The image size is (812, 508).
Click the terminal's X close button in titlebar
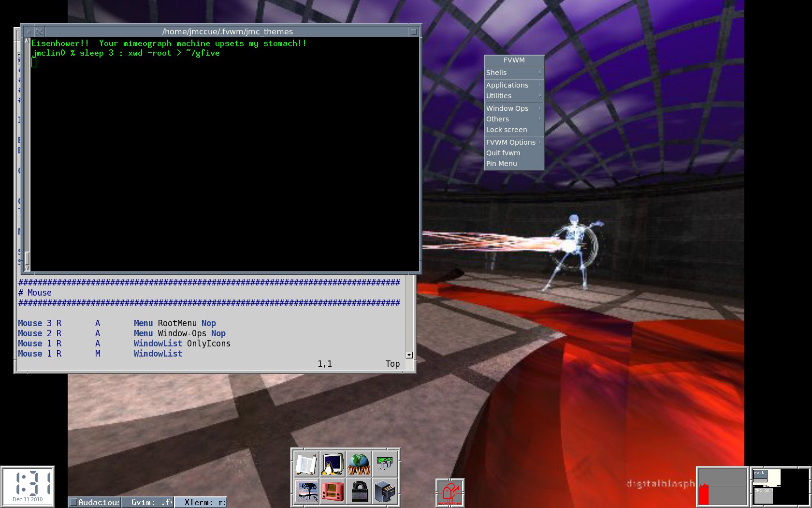[40, 31]
